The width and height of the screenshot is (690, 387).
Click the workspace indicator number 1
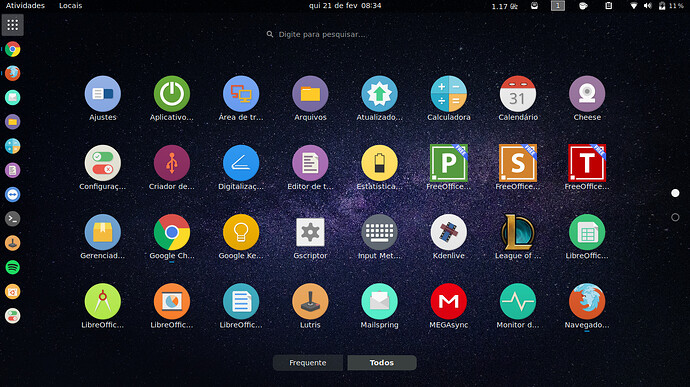[558, 6]
